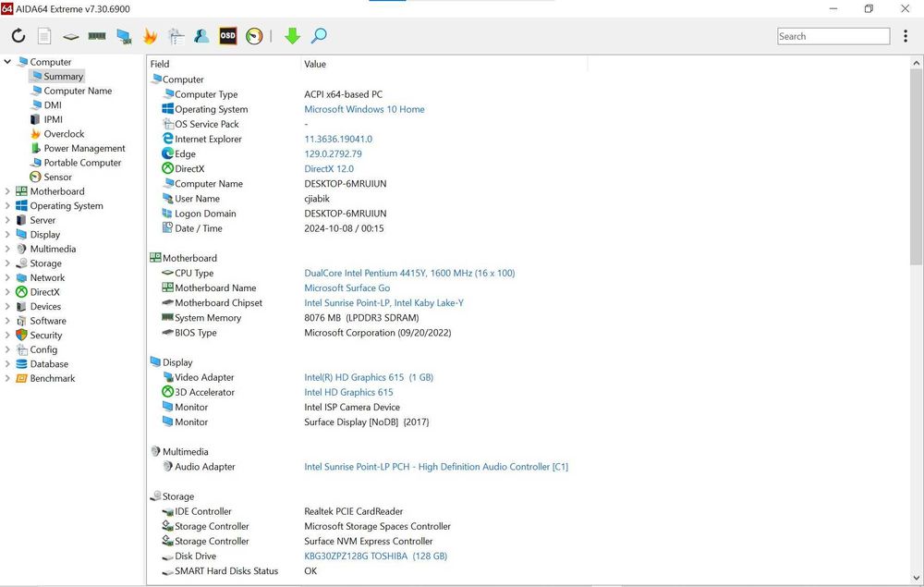Select the Summary tree item

click(56, 76)
